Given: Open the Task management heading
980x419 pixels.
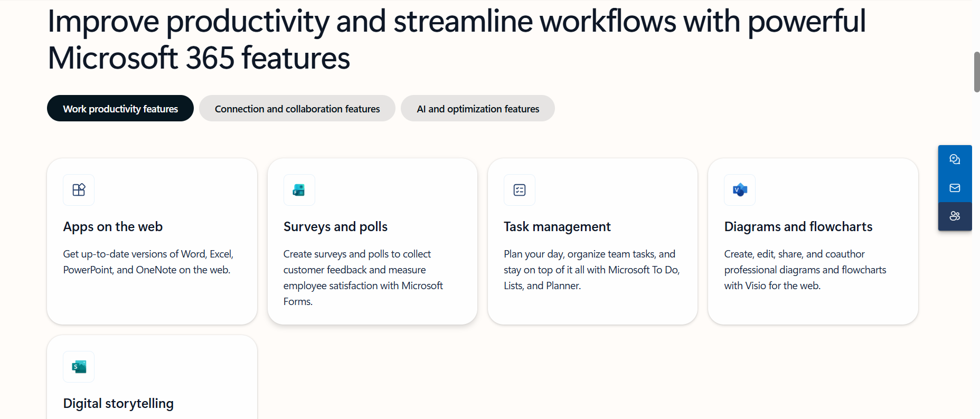Looking at the screenshot, I should [x=557, y=226].
